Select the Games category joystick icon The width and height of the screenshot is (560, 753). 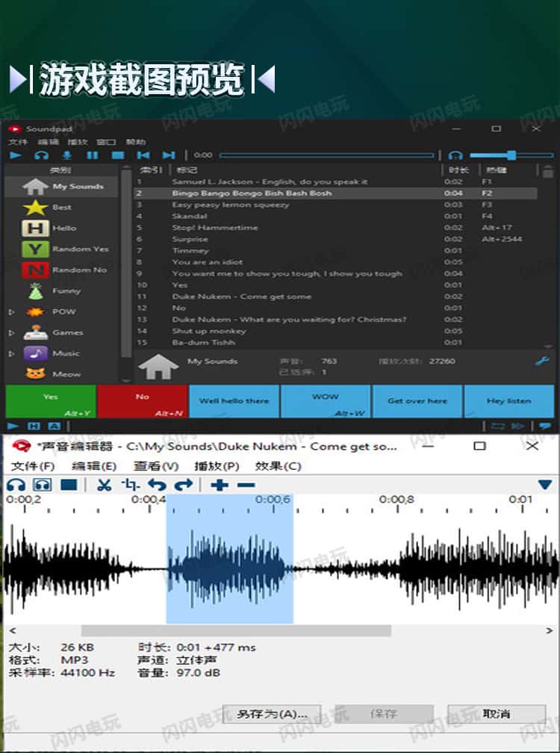tap(36, 332)
